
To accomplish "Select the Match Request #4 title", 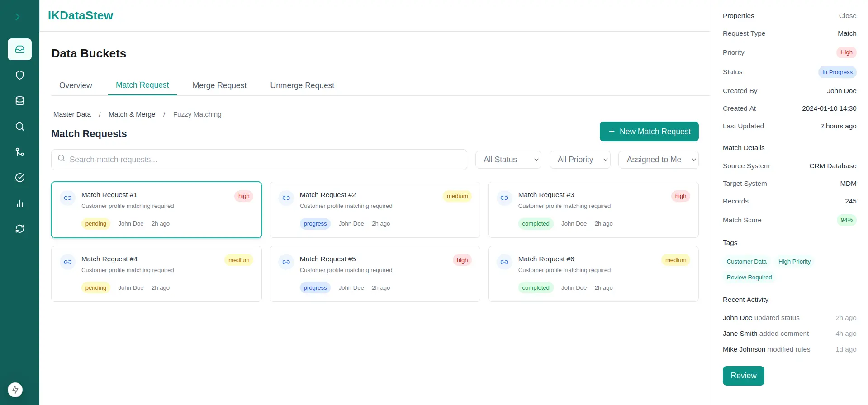I will pos(109,259).
